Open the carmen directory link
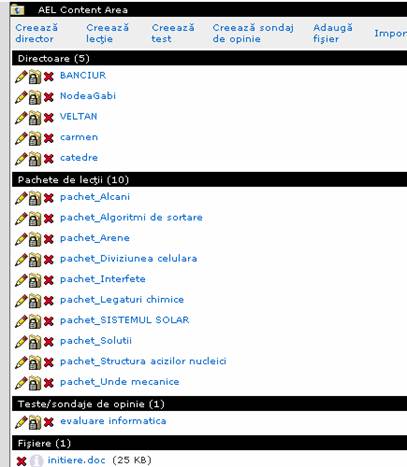 [79, 137]
